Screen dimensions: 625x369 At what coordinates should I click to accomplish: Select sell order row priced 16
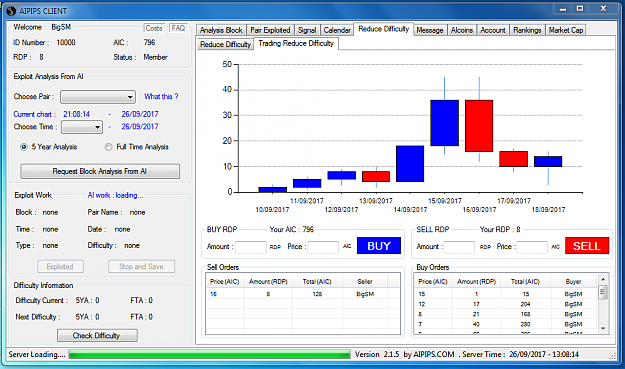[x=303, y=294]
